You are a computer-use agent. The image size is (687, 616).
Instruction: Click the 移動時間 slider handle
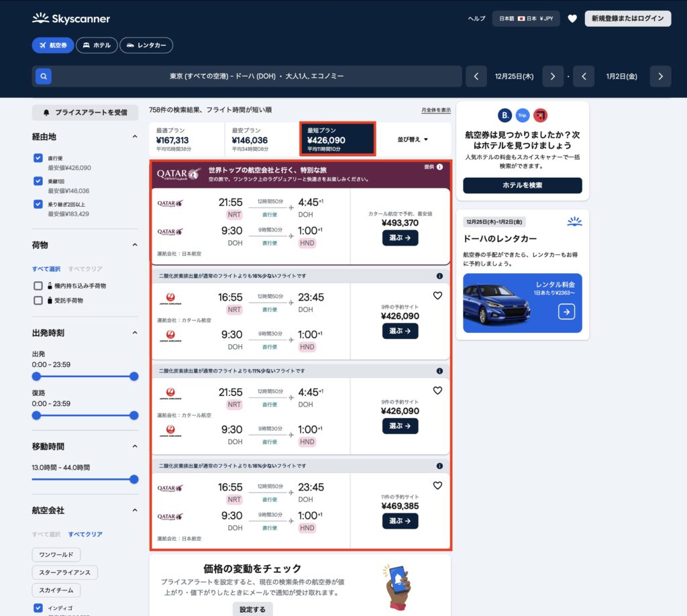click(134, 479)
